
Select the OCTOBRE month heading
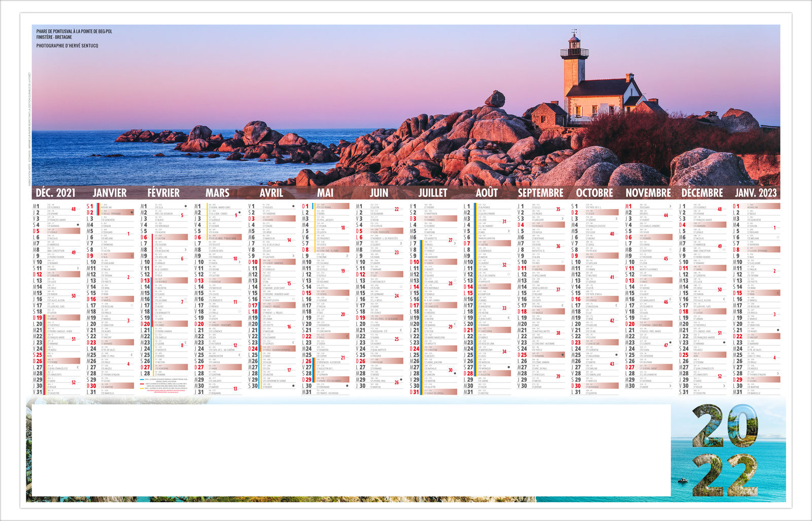click(x=595, y=193)
